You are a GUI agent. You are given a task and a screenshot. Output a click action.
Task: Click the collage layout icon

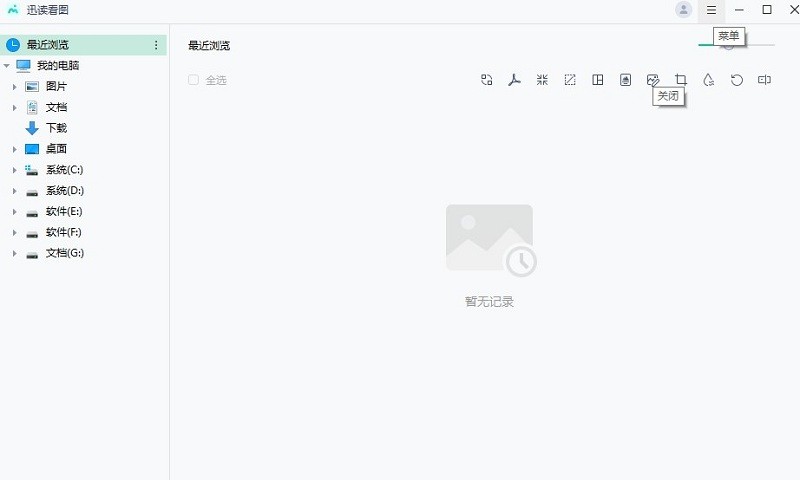[598, 80]
